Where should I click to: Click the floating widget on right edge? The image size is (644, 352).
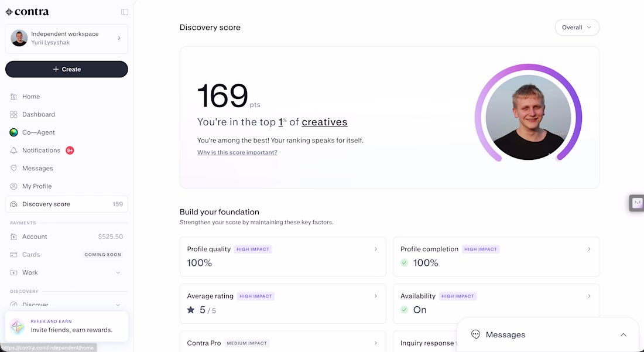coord(636,203)
